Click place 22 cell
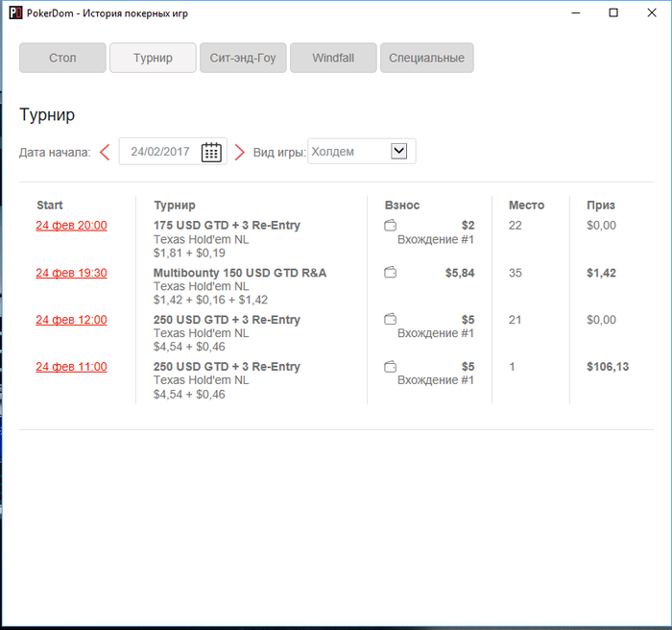Viewport: 672px width, 630px height. [x=516, y=226]
